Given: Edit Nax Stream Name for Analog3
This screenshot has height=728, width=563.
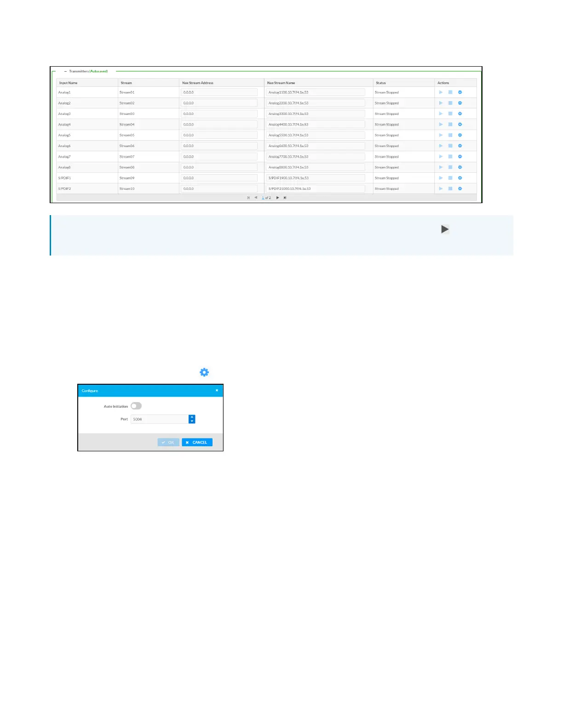Looking at the screenshot, I should pos(316,114).
